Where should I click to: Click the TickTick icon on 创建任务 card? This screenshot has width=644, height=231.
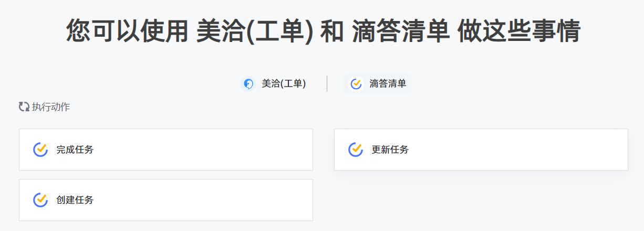point(40,200)
